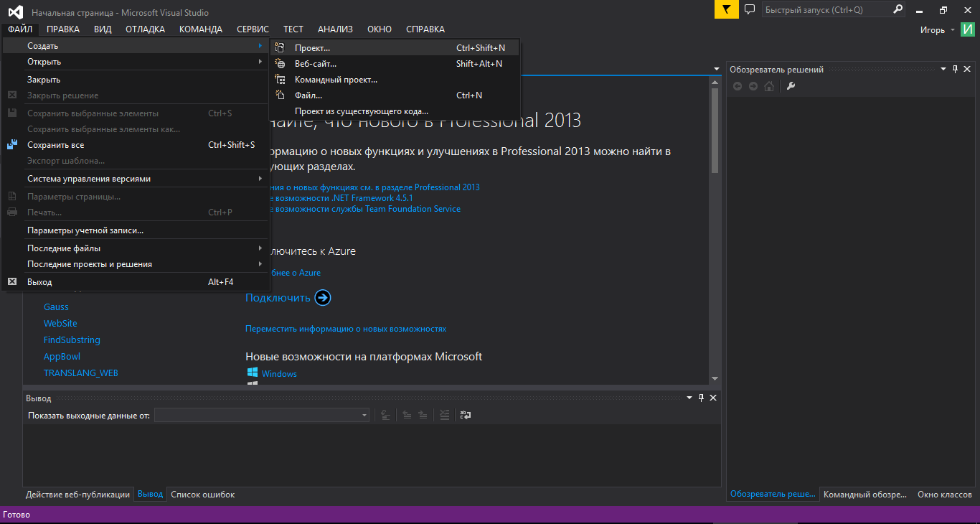Select Проект... menu item
Viewport: 980px width, 524px height.
[x=394, y=48]
